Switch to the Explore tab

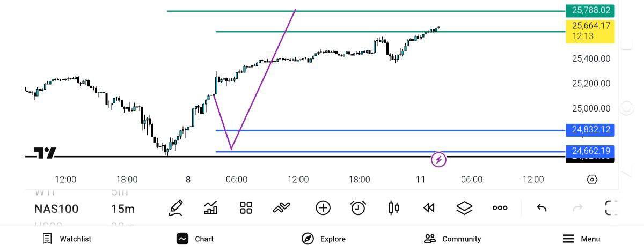(x=323, y=239)
